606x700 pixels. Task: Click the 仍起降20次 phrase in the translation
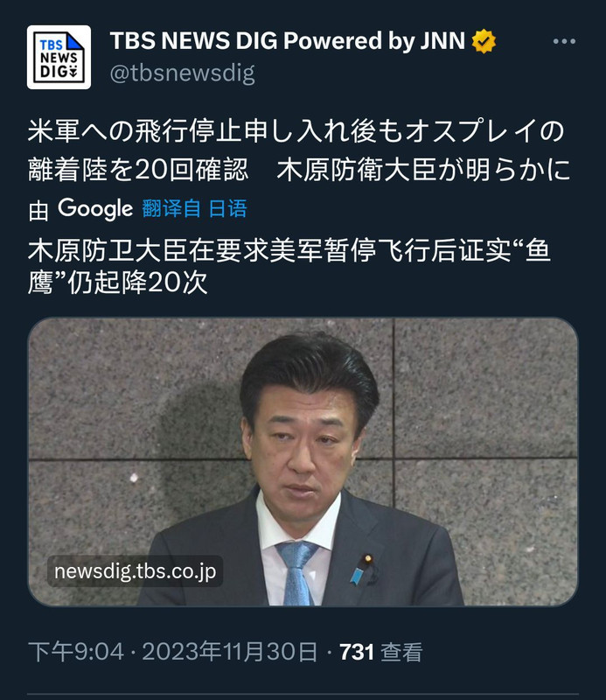137,283
